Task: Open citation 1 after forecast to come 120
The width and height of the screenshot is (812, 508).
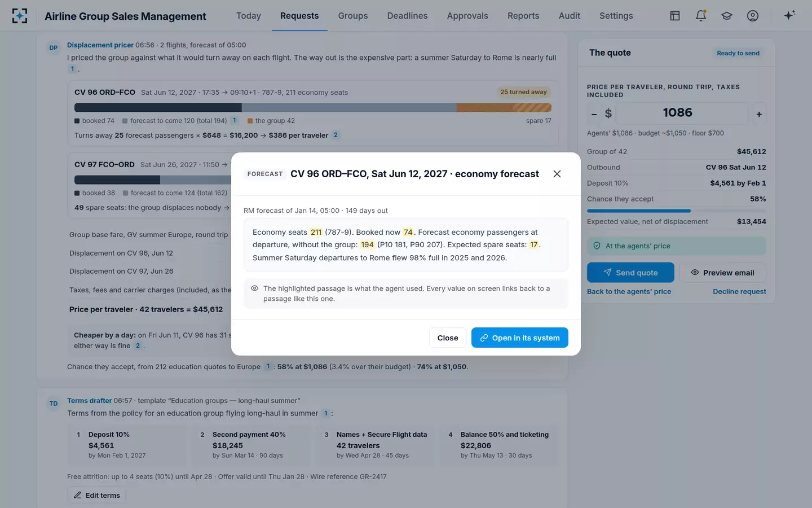Action: (x=235, y=120)
